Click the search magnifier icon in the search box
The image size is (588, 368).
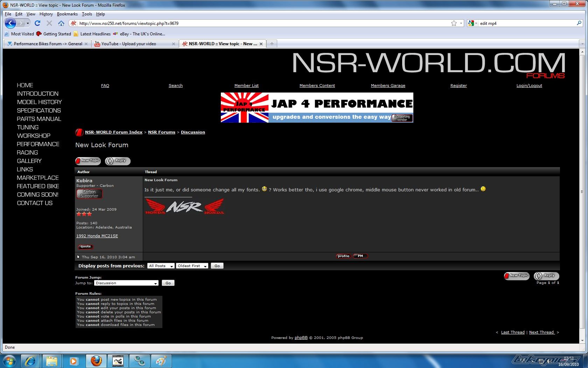tap(579, 23)
